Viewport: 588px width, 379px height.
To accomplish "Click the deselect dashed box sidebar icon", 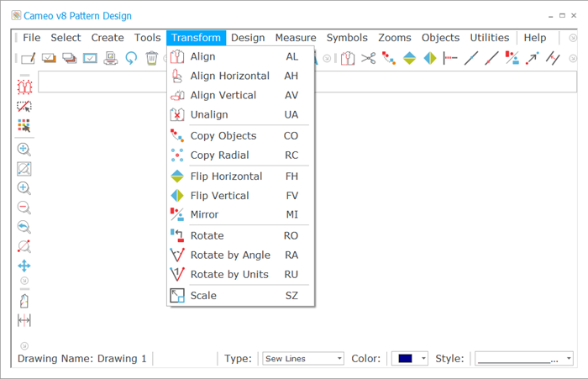I will pyautogui.click(x=24, y=107).
